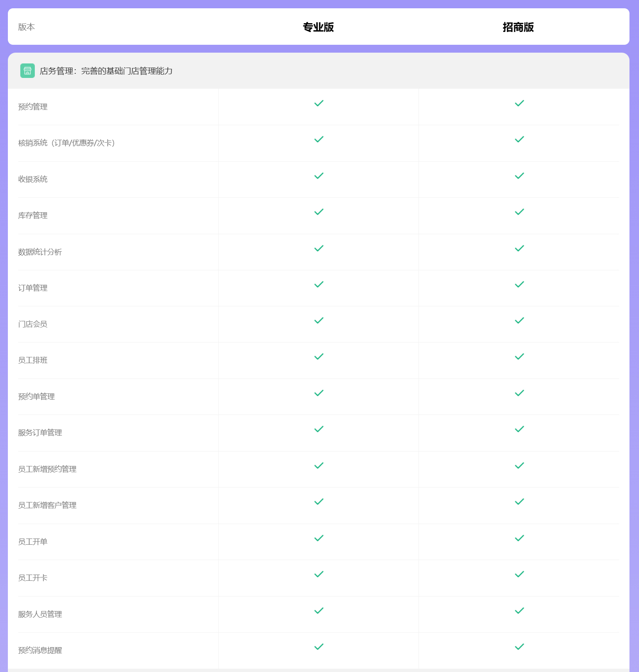Click the 员工开卡 feature label
The height and width of the screenshot is (672, 639).
33,578
